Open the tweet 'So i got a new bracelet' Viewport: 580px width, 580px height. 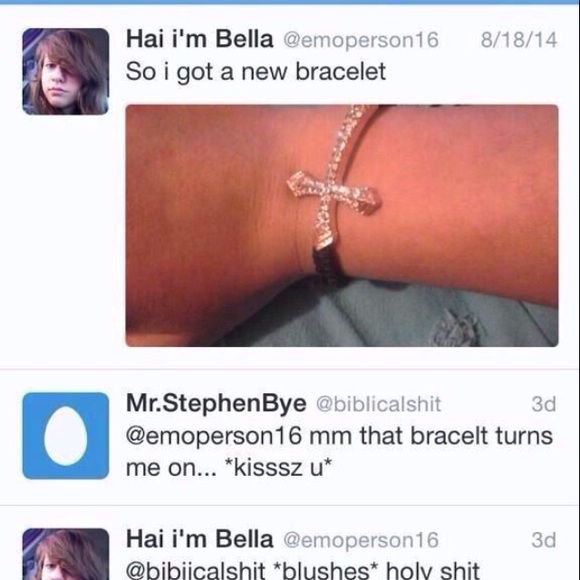click(x=256, y=72)
